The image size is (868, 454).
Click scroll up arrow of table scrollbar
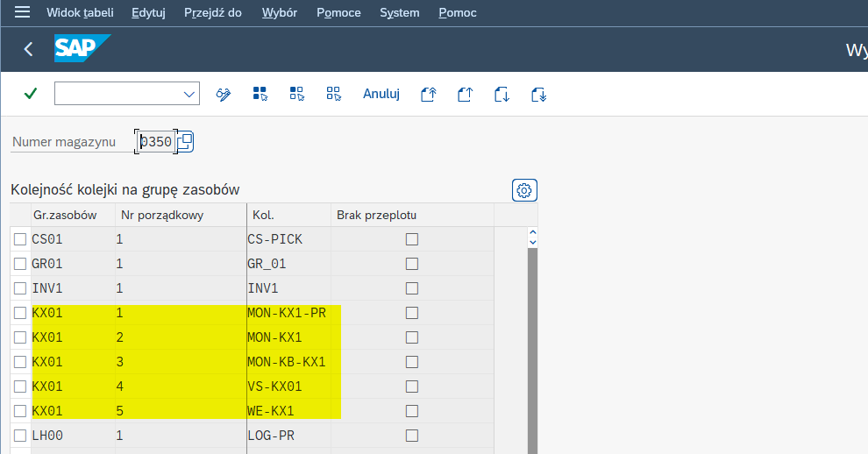[530, 233]
